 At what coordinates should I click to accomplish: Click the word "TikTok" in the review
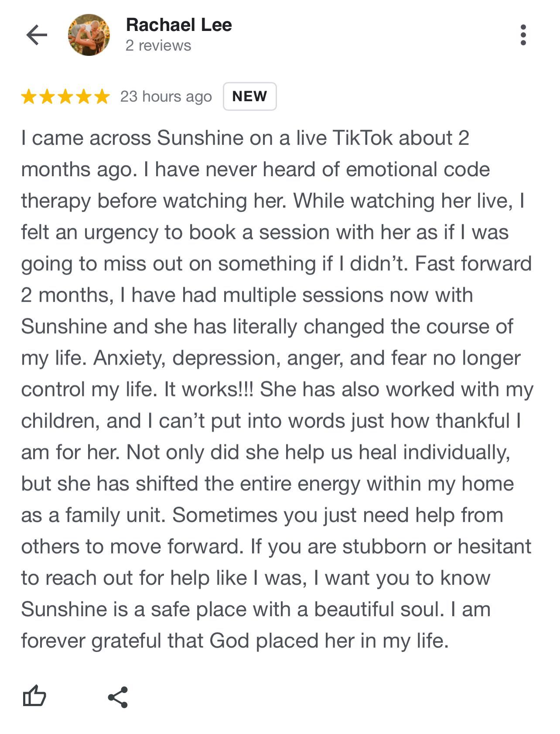pos(362,138)
